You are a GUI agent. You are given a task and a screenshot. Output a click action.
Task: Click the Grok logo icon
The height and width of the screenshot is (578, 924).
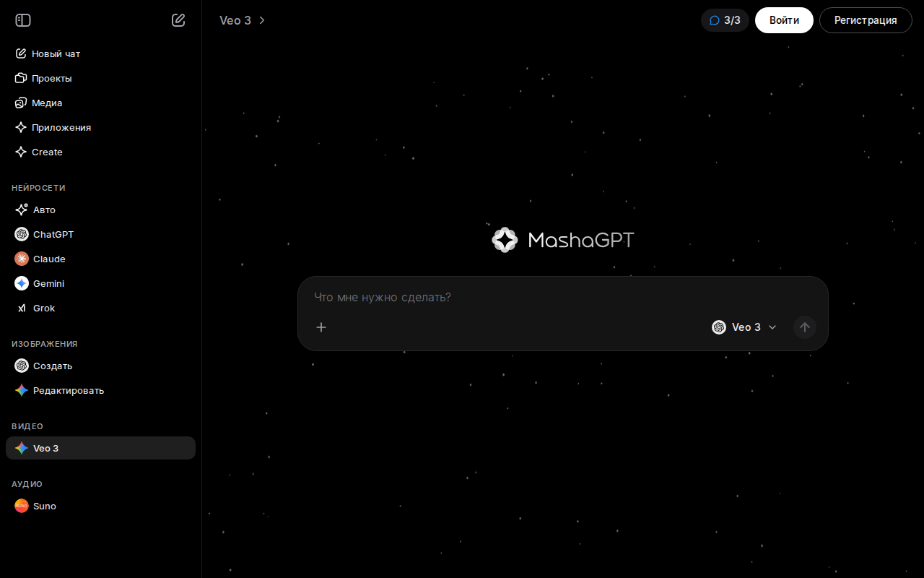pos(22,308)
